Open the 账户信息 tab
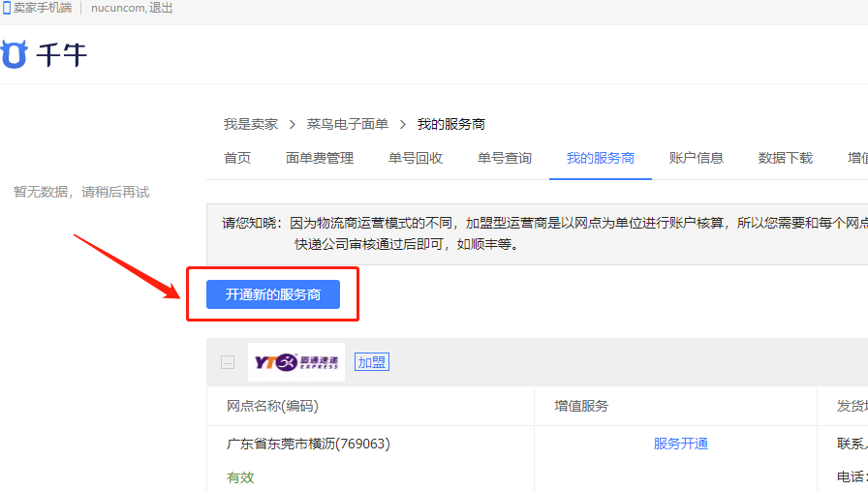 click(x=697, y=158)
